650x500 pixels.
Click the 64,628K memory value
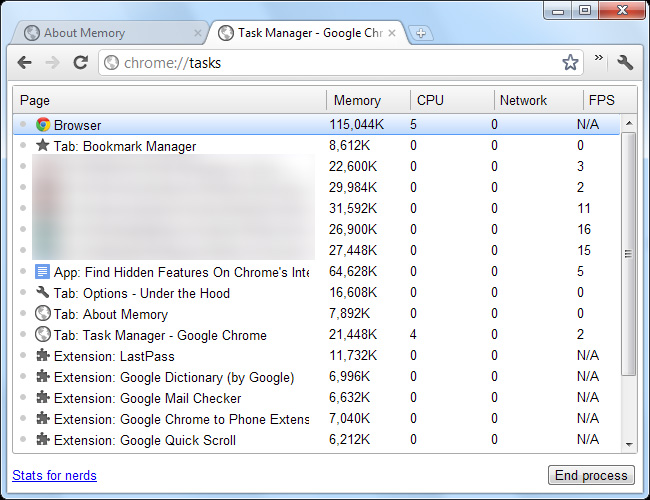point(353,272)
